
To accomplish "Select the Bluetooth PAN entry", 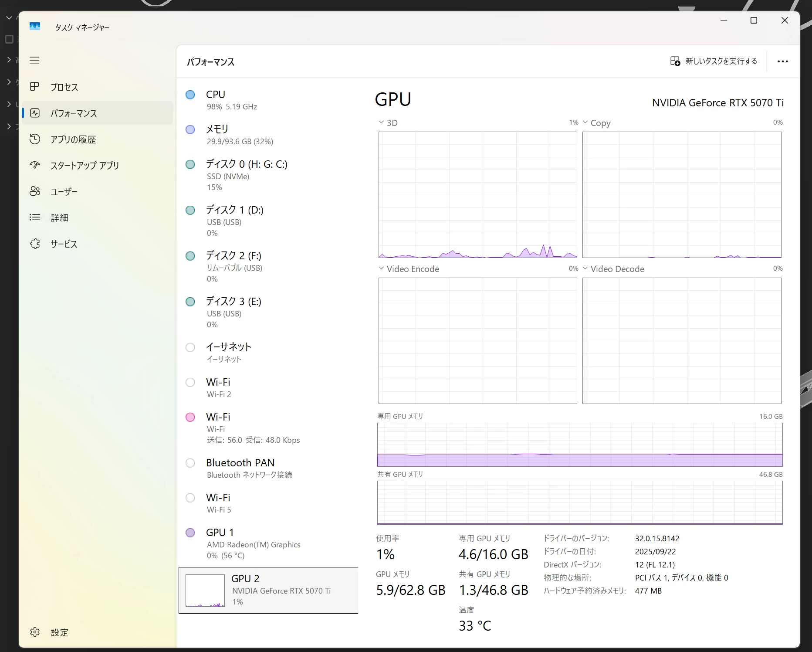I will tap(268, 468).
